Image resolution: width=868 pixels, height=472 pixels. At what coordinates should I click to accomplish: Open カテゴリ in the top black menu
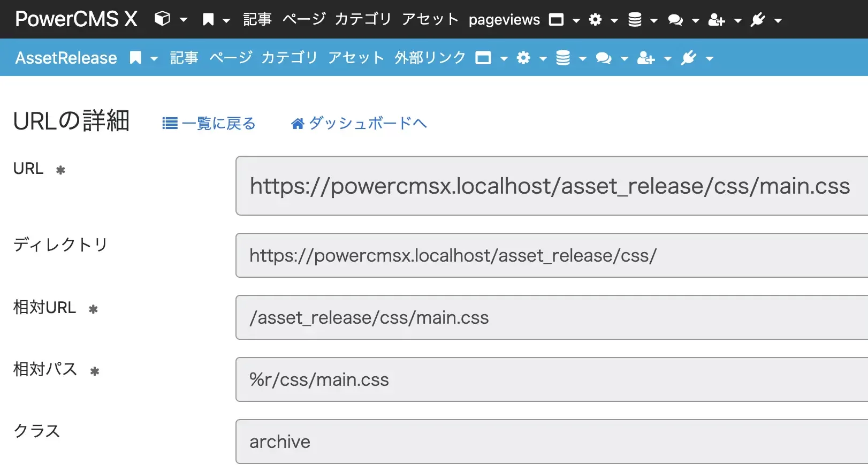[x=363, y=19]
